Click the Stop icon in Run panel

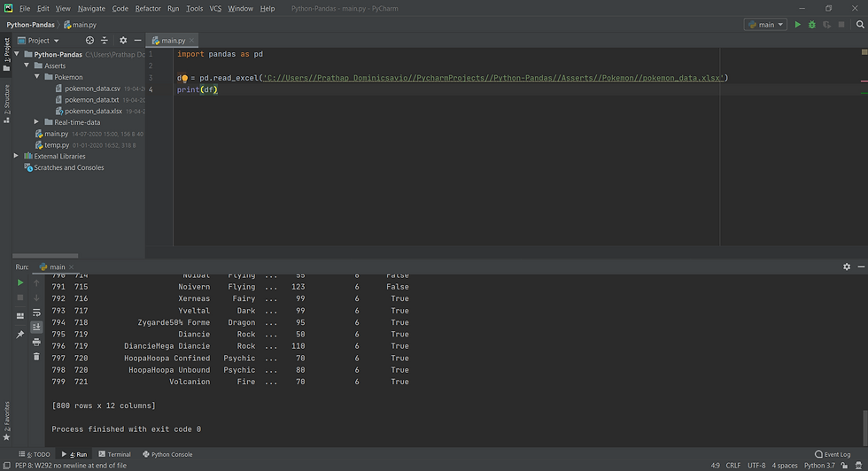[x=19, y=297]
